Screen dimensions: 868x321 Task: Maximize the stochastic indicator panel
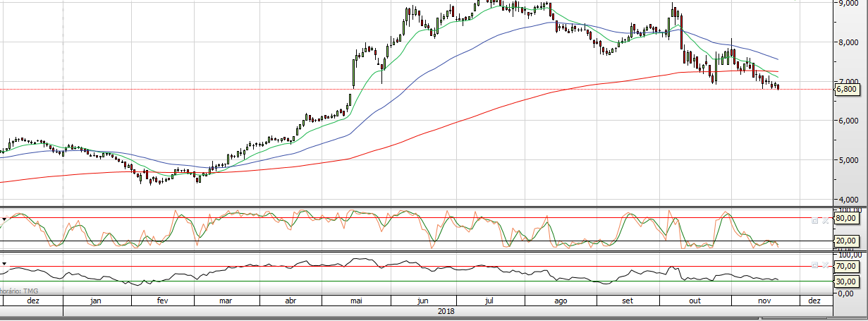[814, 220]
